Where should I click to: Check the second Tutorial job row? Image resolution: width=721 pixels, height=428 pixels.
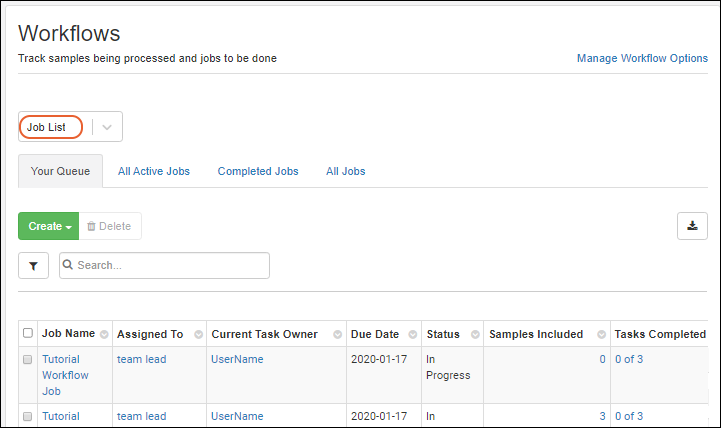pyautogui.click(x=28, y=416)
